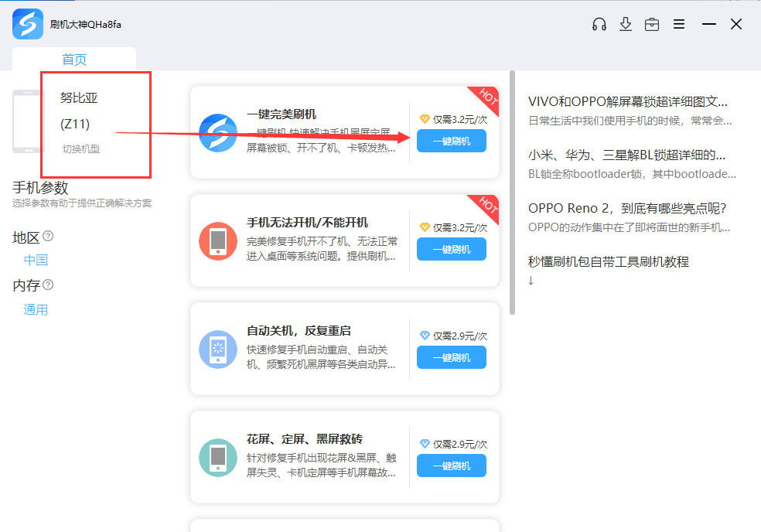Minimize the 刷机大神 window
This screenshot has height=532, width=761.
click(x=709, y=24)
